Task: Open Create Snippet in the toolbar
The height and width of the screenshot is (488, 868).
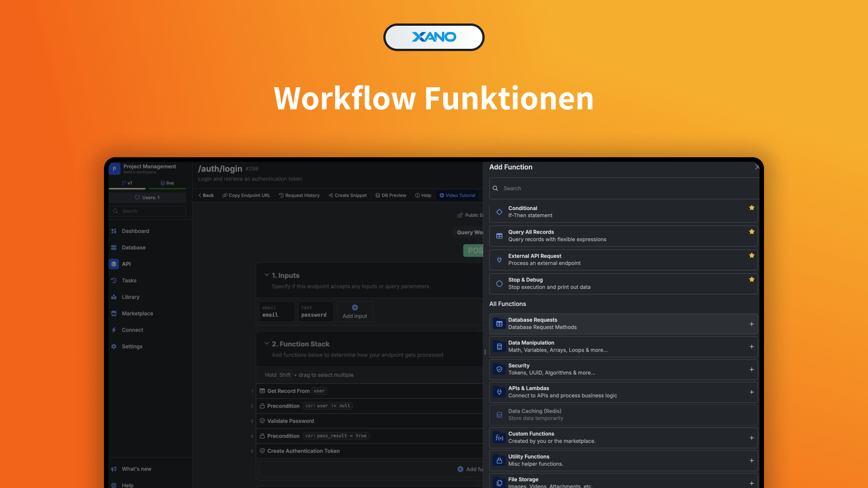Action: tap(348, 196)
